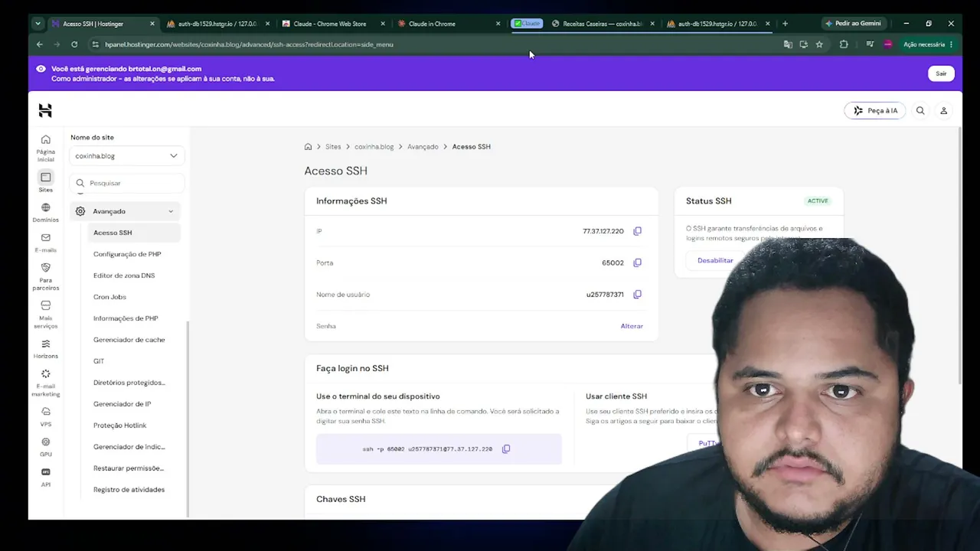The image size is (980, 551).
Task: Open Informações de PHP
Action: pos(126,318)
